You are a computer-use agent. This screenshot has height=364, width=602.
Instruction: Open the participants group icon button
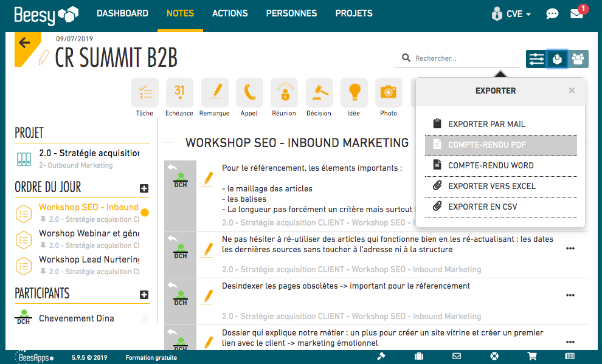pos(578,58)
